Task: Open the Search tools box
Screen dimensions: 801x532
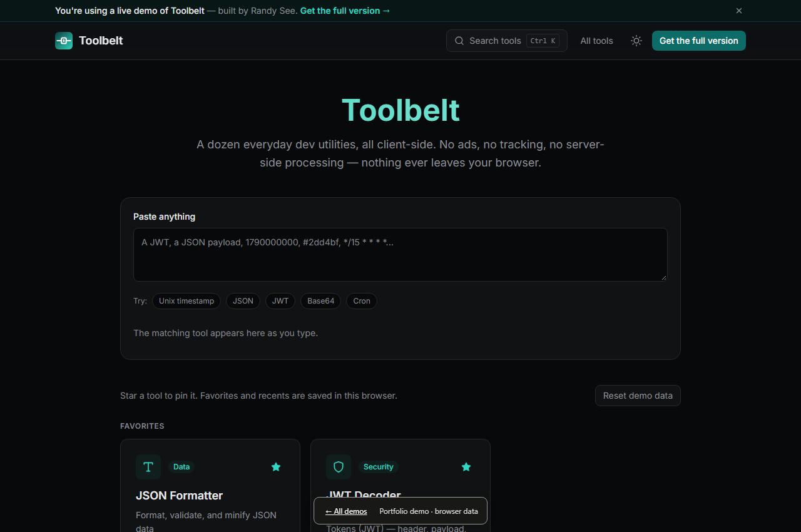Action: (x=507, y=41)
